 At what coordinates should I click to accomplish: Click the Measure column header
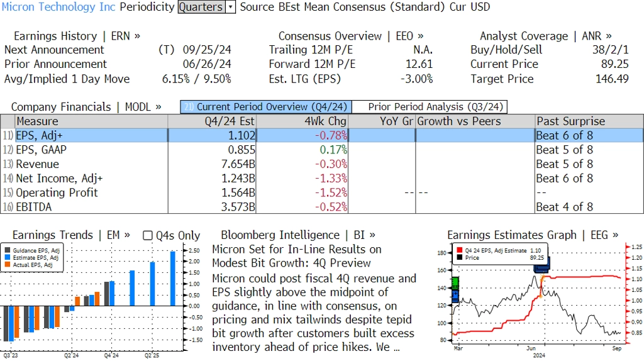click(x=91, y=121)
